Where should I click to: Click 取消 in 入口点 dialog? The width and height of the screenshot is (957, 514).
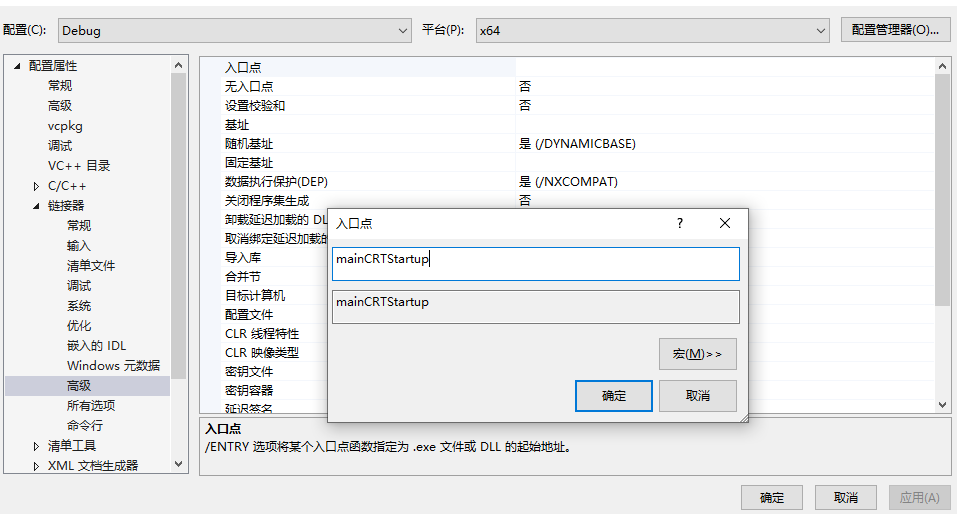pos(698,396)
